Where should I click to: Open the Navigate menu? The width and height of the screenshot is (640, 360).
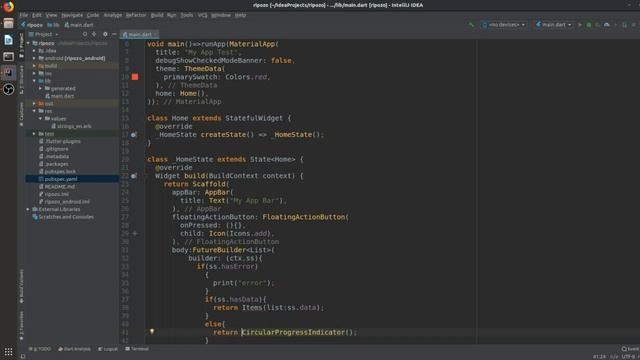pos(72,15)
